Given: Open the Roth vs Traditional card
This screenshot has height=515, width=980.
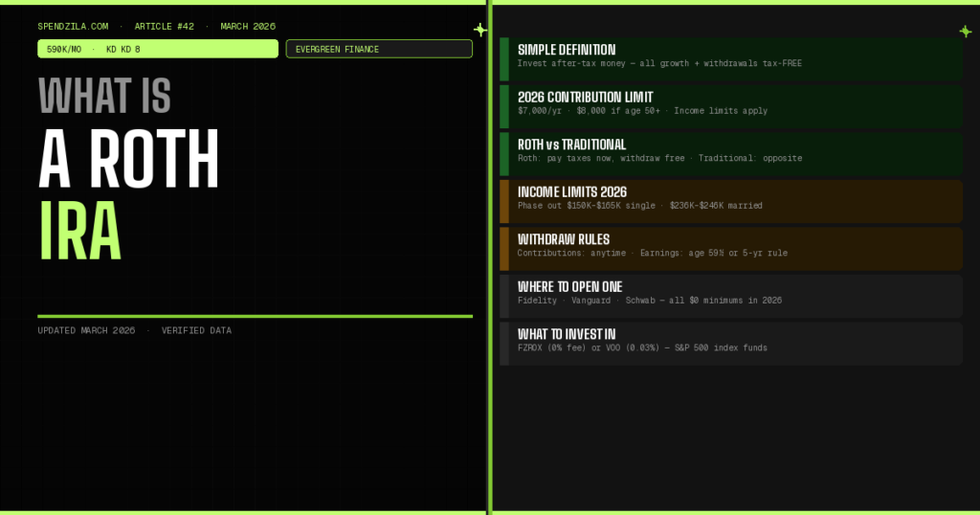Looking at the screenshot, I should coord(732,153).
